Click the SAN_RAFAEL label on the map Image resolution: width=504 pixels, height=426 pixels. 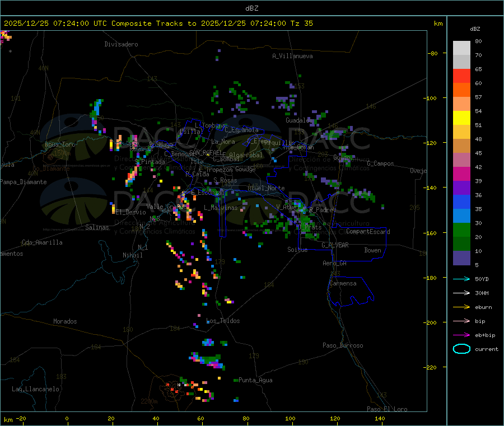204,152
